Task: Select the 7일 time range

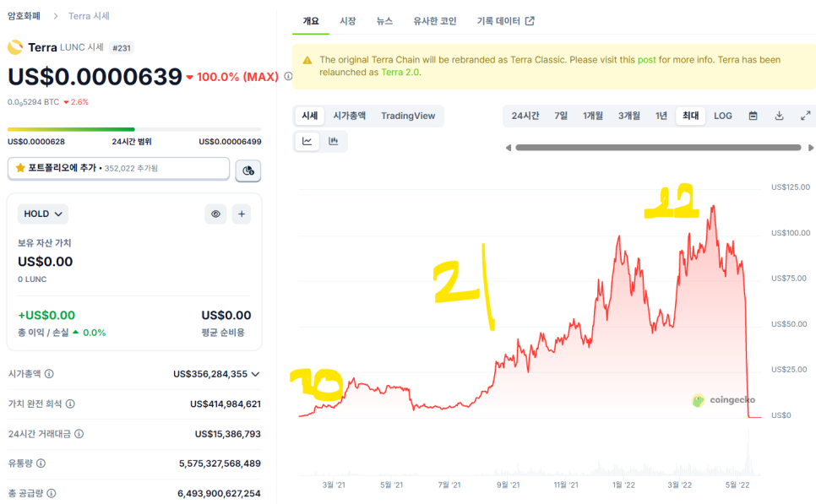Action: tap(561, 116)
